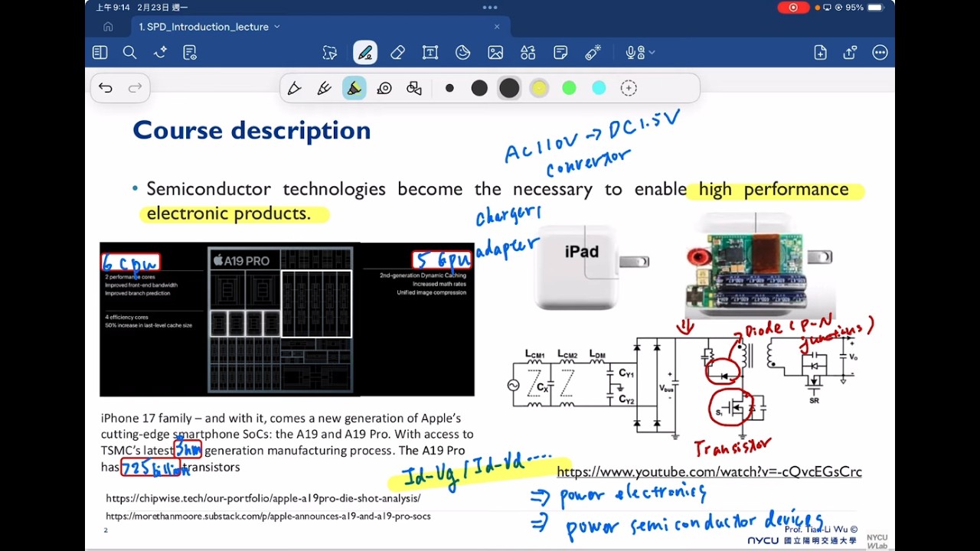Expand the document title dropdown chevron

pyautogui.click(x=277, y=27)
